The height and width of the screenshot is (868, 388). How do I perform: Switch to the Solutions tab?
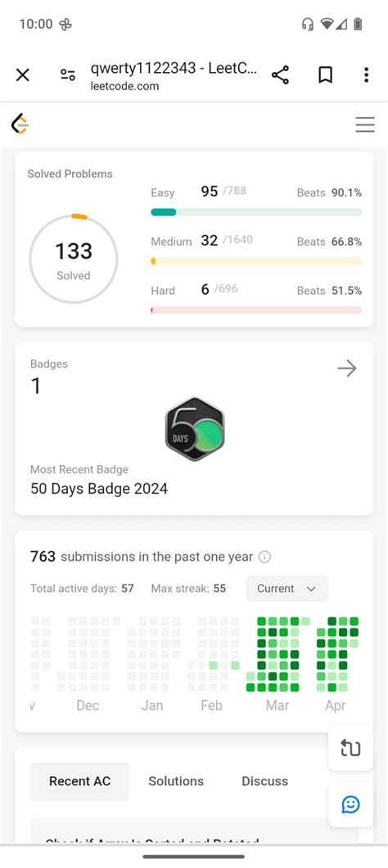click(176, 781)
